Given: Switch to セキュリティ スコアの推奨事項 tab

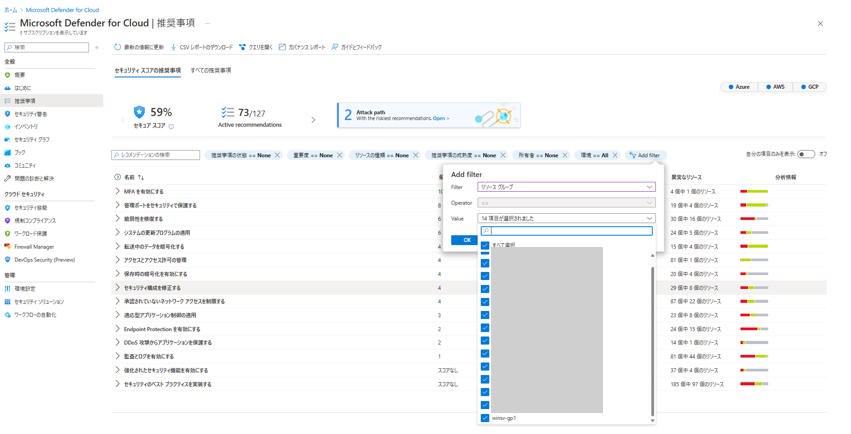Looking at the screenshot, I should click(x=148, y=71).
